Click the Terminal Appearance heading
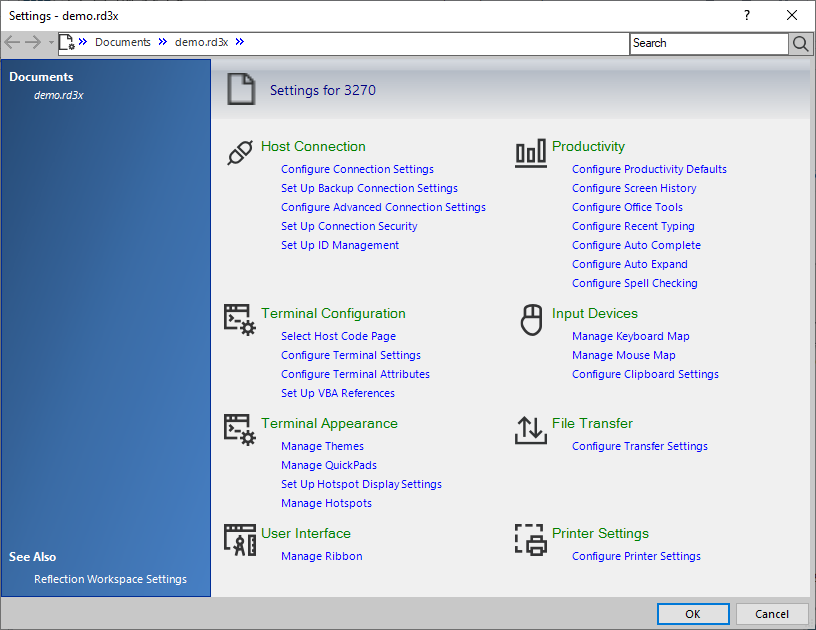The image size is (816, 630). pos(329,423)
